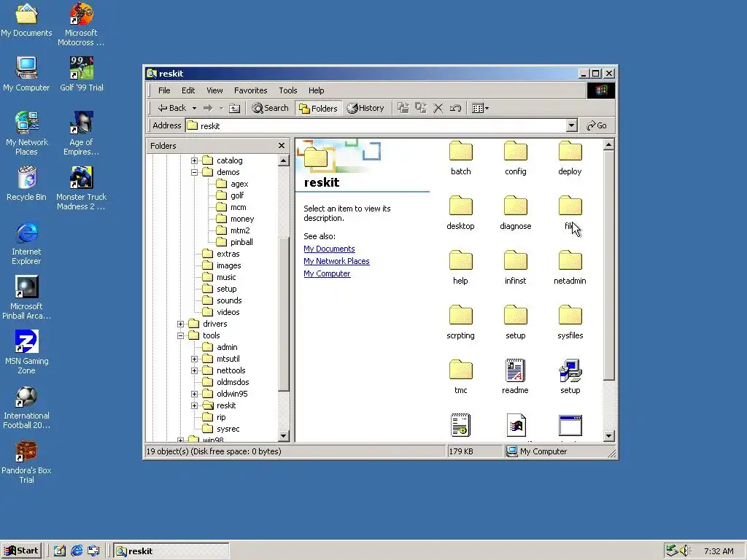747x560 pixels.
Task: Select the pinball folder in tree
Action: pos(235,242)
